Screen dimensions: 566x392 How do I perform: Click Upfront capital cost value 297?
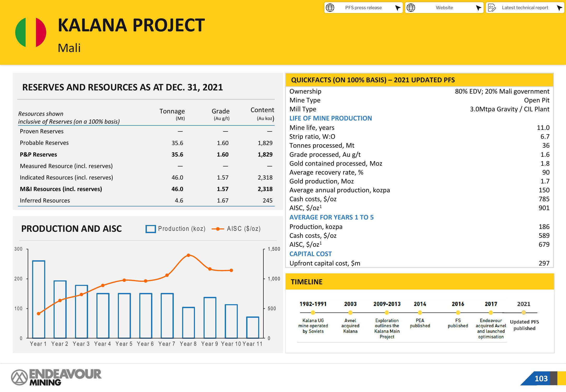[x=544, y=263]
